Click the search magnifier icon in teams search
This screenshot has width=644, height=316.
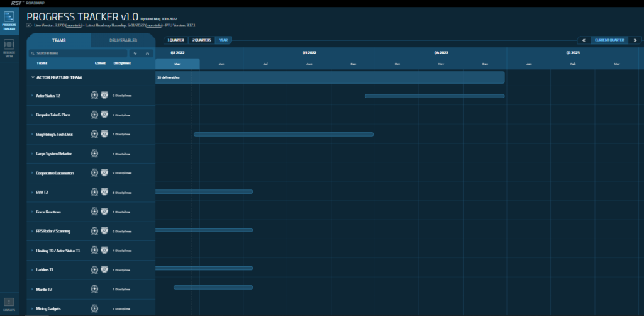click(33, 54)
